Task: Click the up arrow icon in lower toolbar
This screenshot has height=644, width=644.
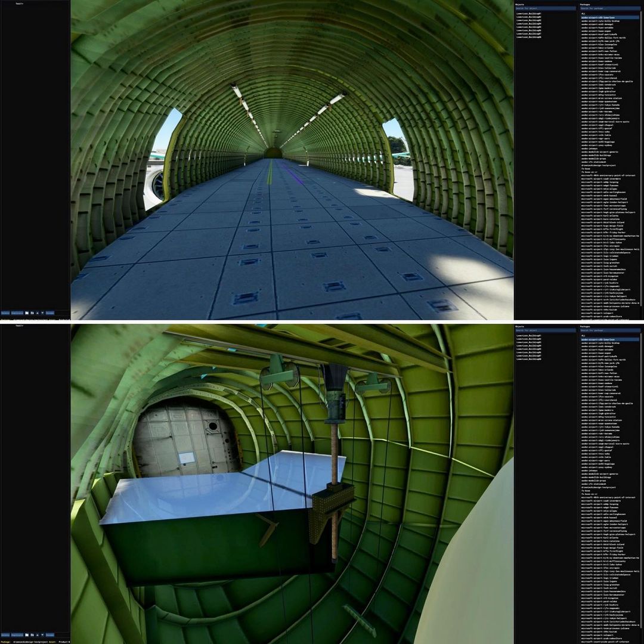Action: click(37, 634)
